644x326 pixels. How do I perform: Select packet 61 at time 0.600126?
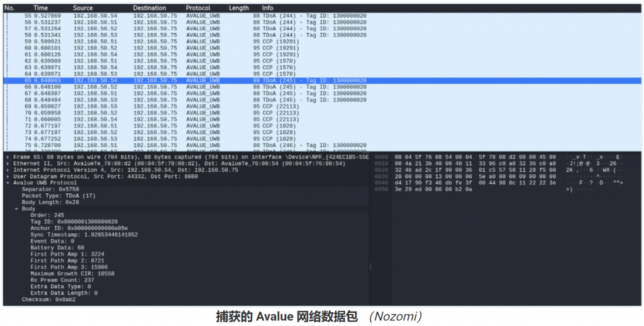(323, 55)
